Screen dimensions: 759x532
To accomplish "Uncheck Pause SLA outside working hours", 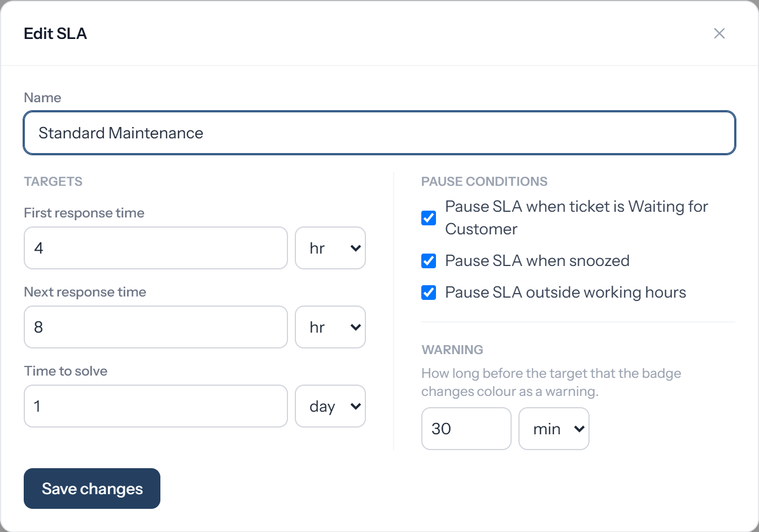I will [429, 292].
